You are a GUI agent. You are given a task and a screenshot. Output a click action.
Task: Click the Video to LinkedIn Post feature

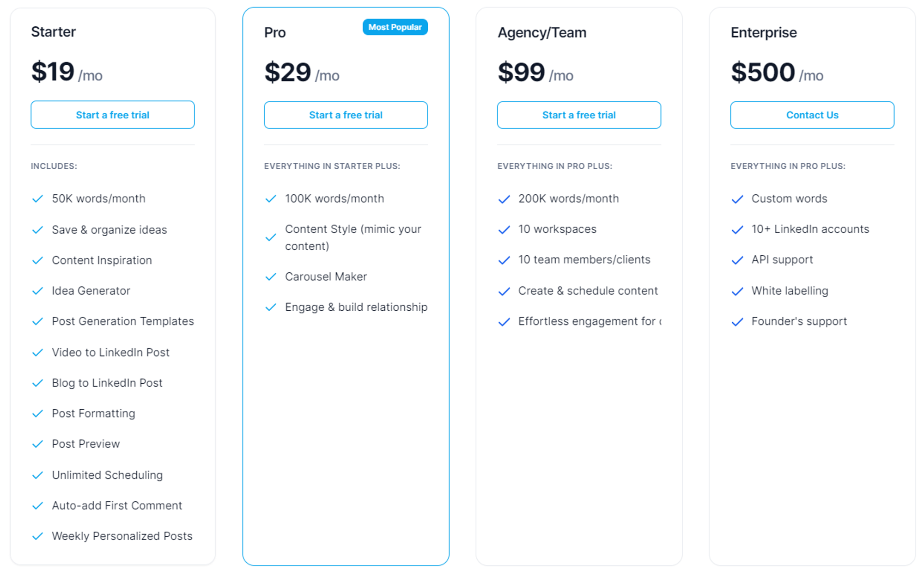pyautogui.click(x=110, y=352)
